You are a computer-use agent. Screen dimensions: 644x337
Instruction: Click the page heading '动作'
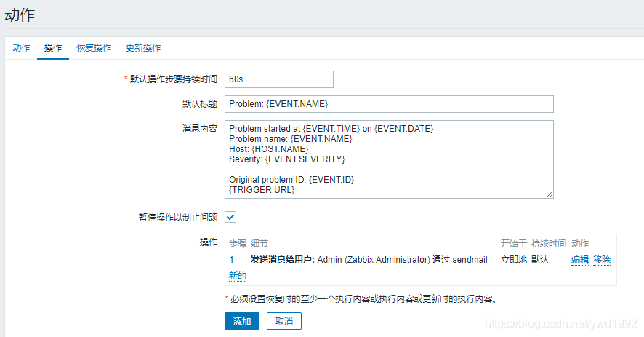point(20,15)
